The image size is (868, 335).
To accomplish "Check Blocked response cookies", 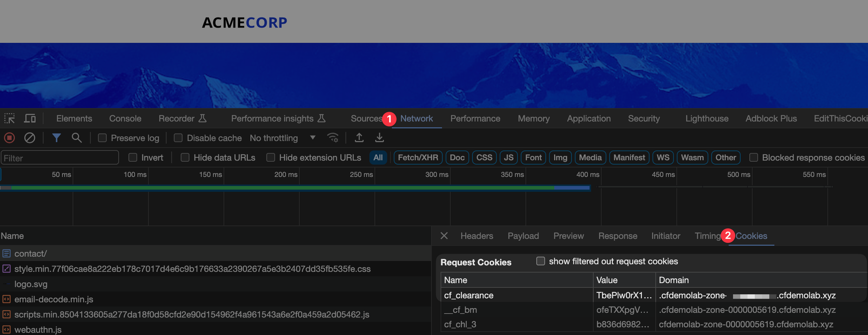I will click(x=754, y=157).
